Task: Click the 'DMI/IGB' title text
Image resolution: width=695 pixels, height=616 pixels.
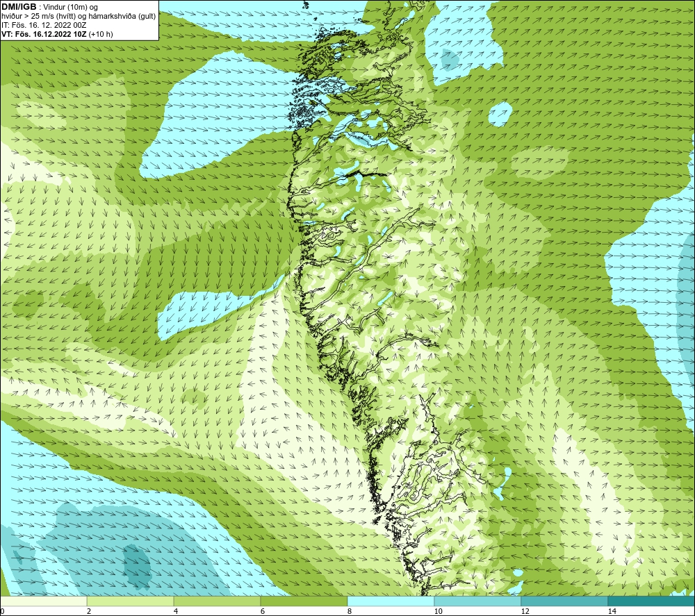Action: (x=19, y=7)
